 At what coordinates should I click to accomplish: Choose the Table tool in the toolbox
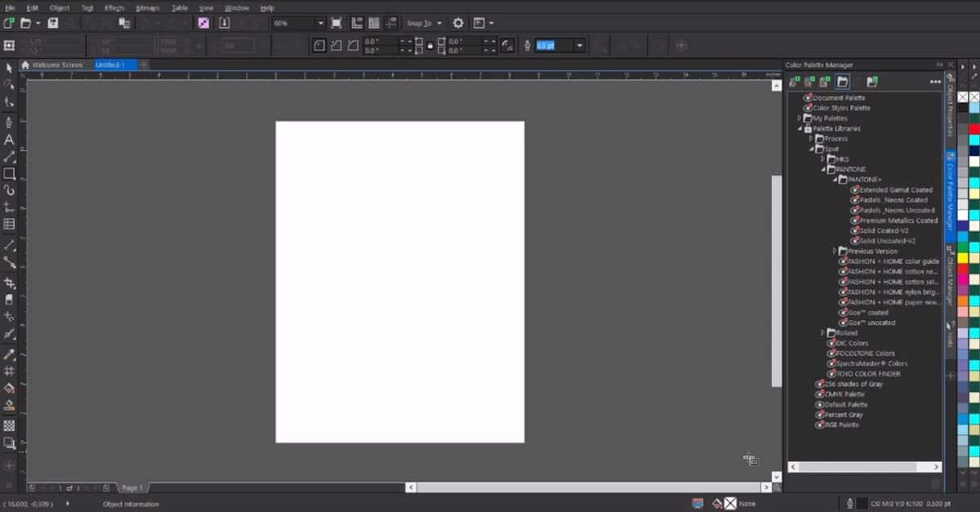(9, 224)
